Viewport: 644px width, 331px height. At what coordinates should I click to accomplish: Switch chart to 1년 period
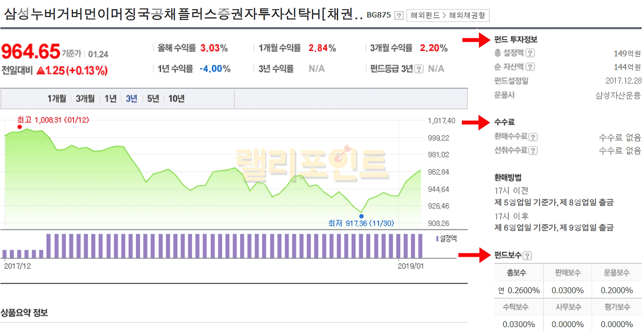(x=110, y=99)
